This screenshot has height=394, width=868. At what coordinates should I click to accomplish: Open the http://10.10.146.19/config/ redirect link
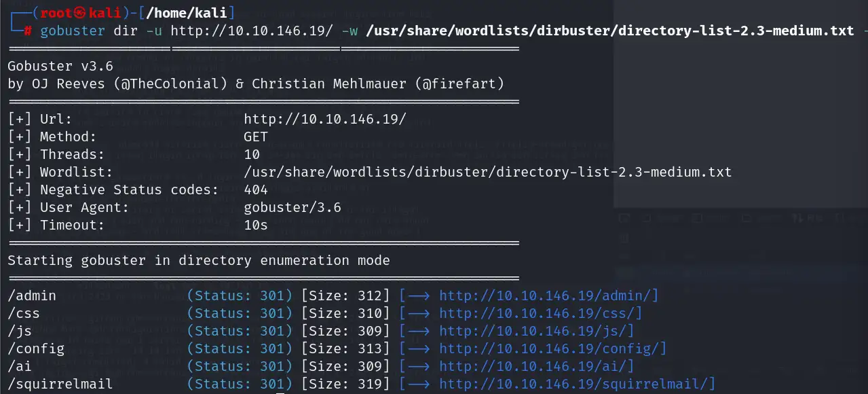pyautogui.click(x=549, y=348)
